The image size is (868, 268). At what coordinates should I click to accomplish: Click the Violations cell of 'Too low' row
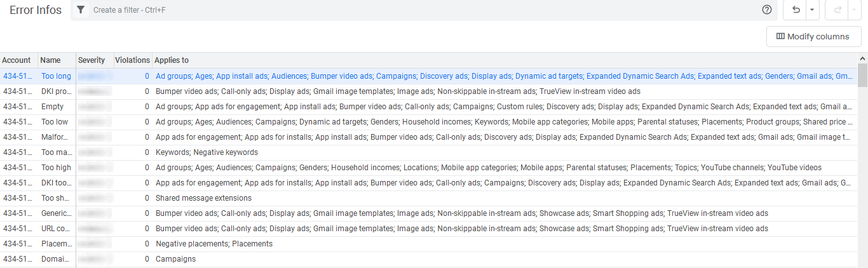point(132,122)
